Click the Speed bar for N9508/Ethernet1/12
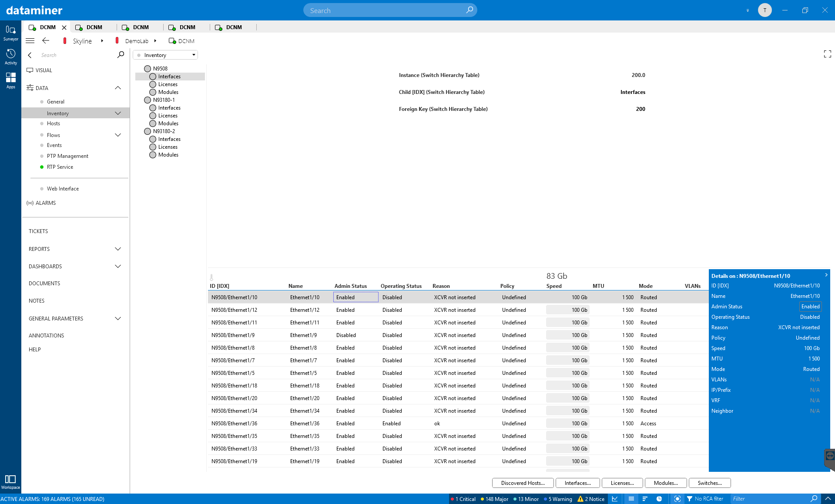This screenshot has width=835, height=504. (567, 310)
